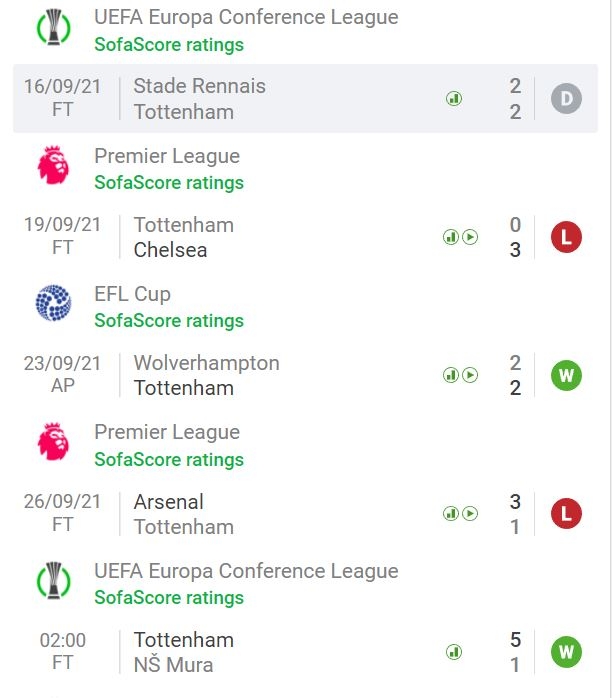Play highlights for Wolverhampton vs Tottenham
614x698 pixels.
(470, 375)
